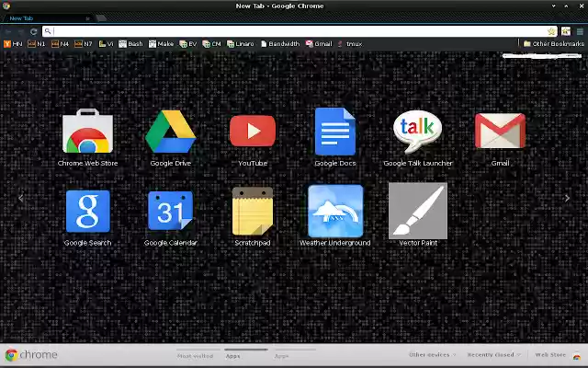Reload the current page

tap(34, 31)
